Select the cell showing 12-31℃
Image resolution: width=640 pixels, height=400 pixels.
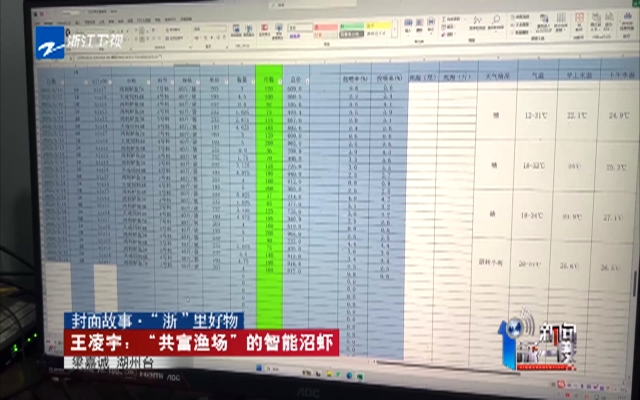click(536, 116)
